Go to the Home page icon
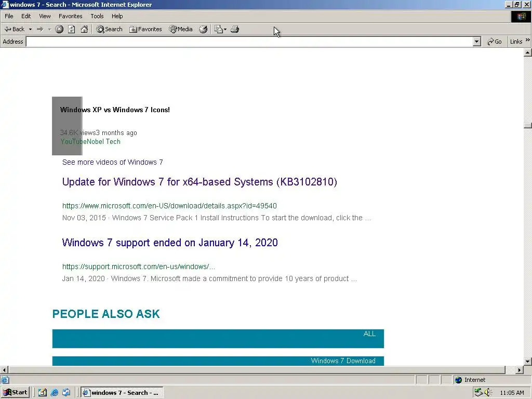The image size is (532, 399). click(x=85, y=29)
